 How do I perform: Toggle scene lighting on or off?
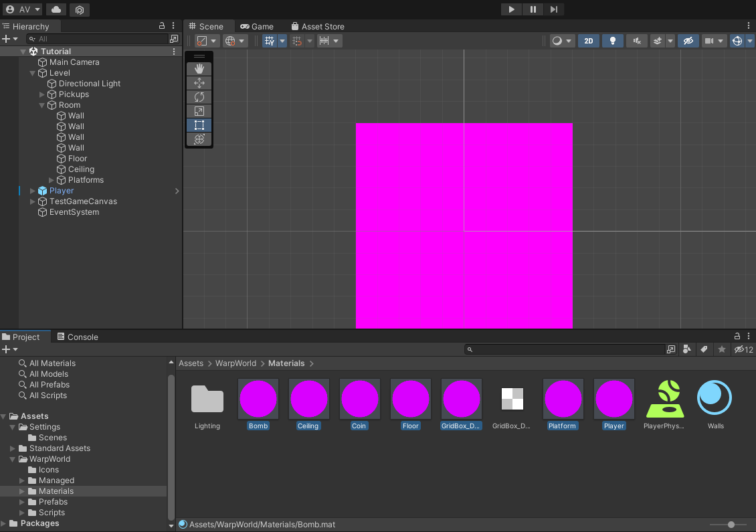[612, 41]
